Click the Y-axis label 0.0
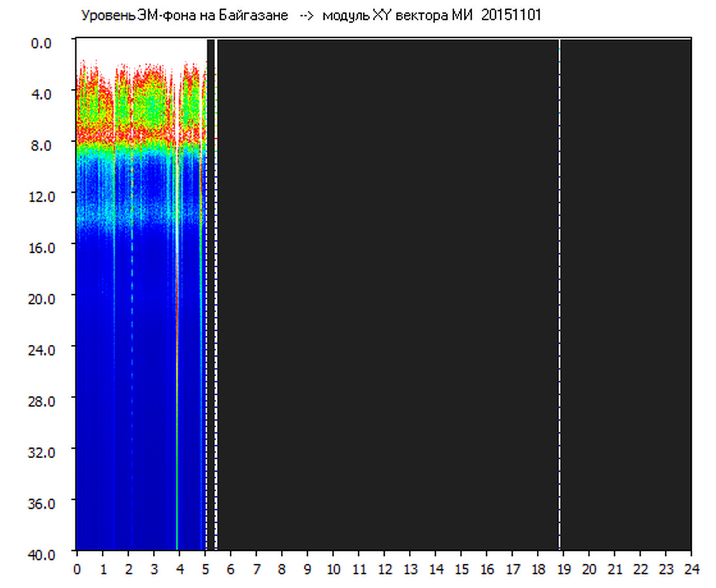 (x=41, y=43)
